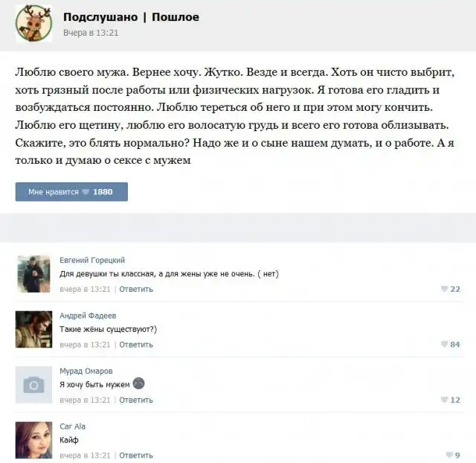The width and height of the screenshot is (476, 463).
Task: Reply to Мурад Омаров's comment via «Ответить»
Action: point(136,400)
